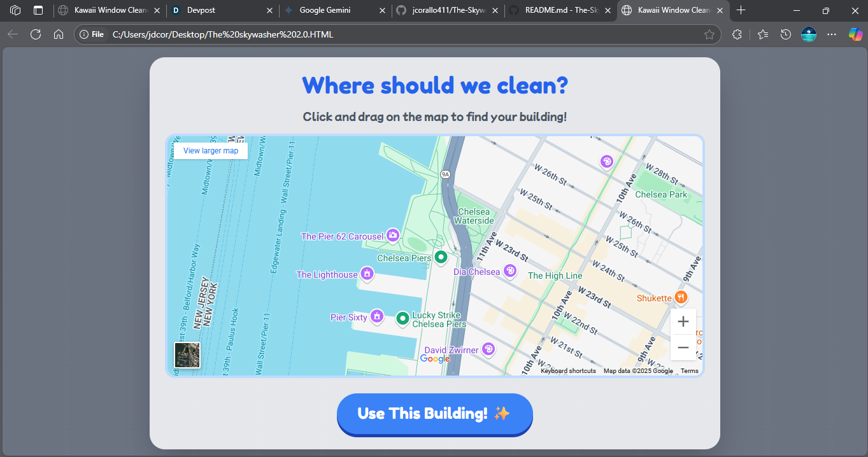Open a new browser tab

(x=741, y=10)
